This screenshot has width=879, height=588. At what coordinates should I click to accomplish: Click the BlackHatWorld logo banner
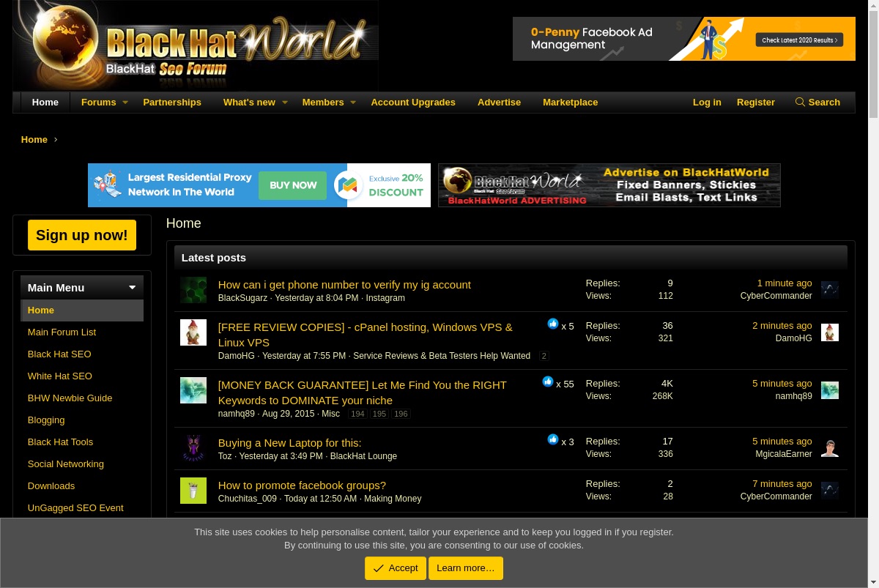[x=196, y=45]
